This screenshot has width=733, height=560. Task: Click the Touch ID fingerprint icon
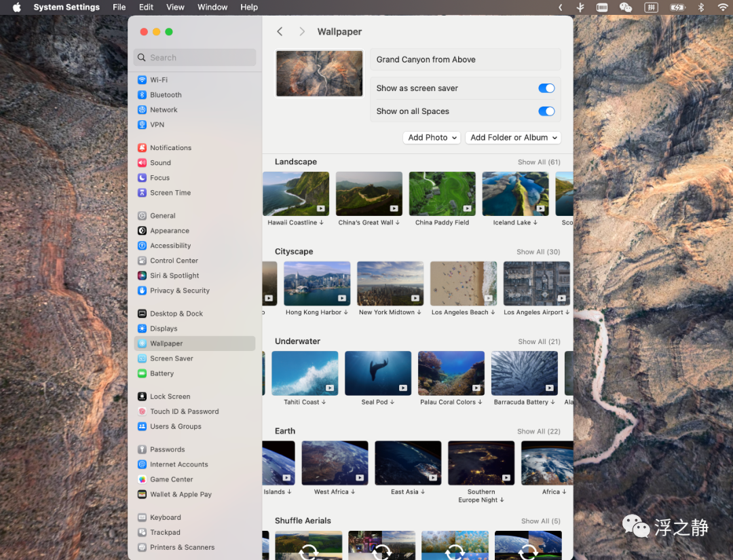[x=142, y=411]
